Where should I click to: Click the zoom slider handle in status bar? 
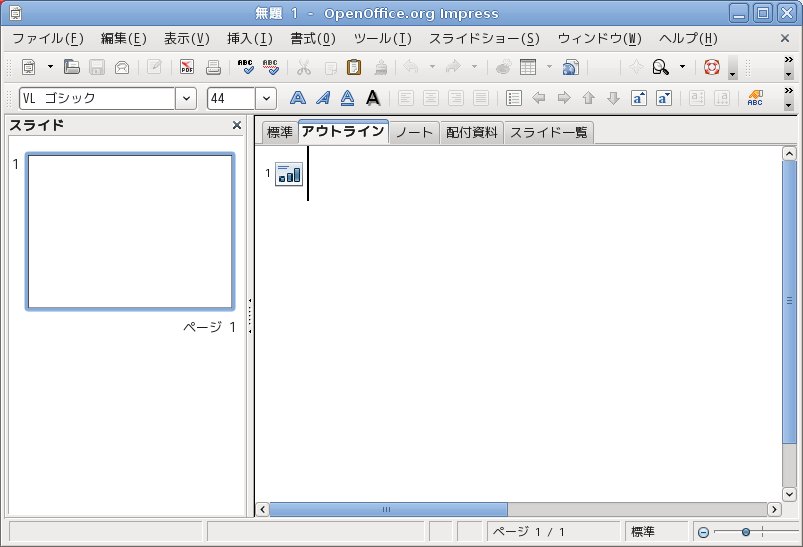tap(746, 532)
